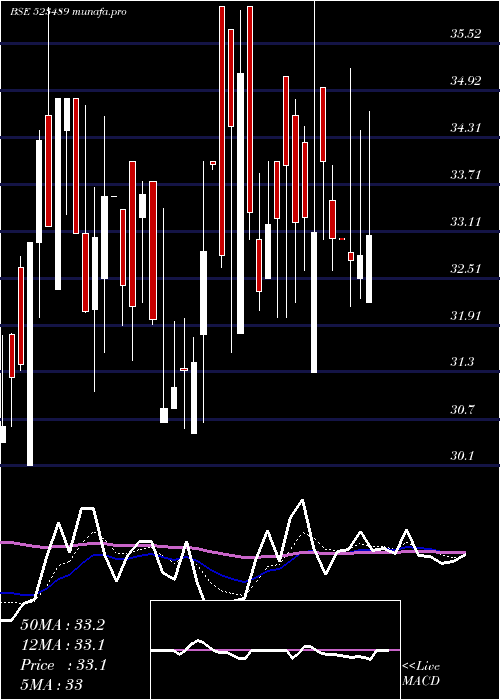Image resolution: width=500 pixels, height=700 pixels.
Task: Click the 30.7 price axis label
Action: 462,409
